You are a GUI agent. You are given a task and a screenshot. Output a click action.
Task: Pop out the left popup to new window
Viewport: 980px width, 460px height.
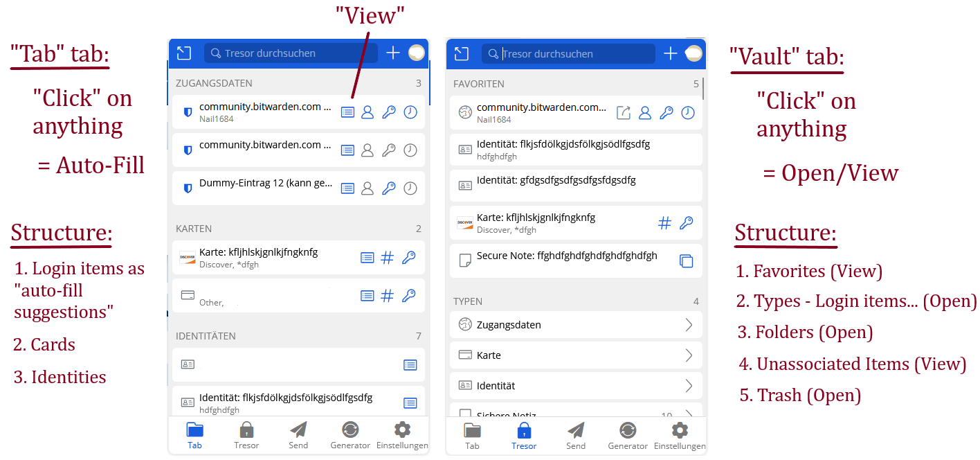183,53
